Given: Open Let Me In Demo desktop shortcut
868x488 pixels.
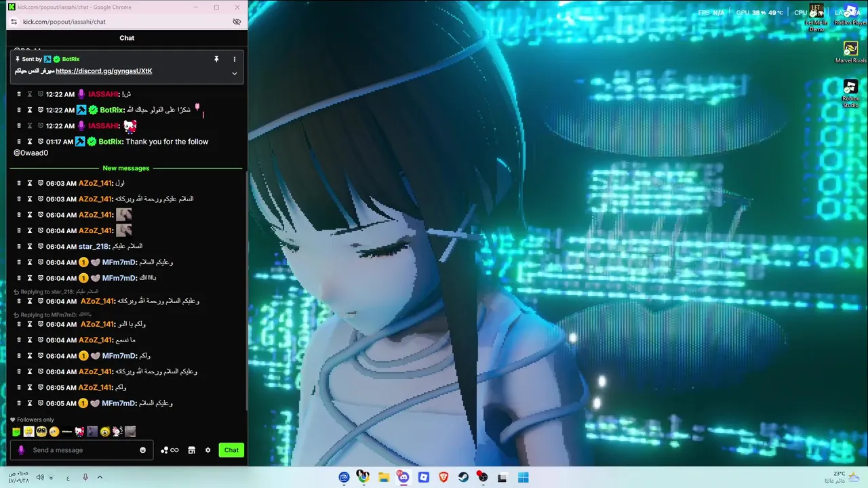Looking at the screenshot, I should (x=816, y=19).
